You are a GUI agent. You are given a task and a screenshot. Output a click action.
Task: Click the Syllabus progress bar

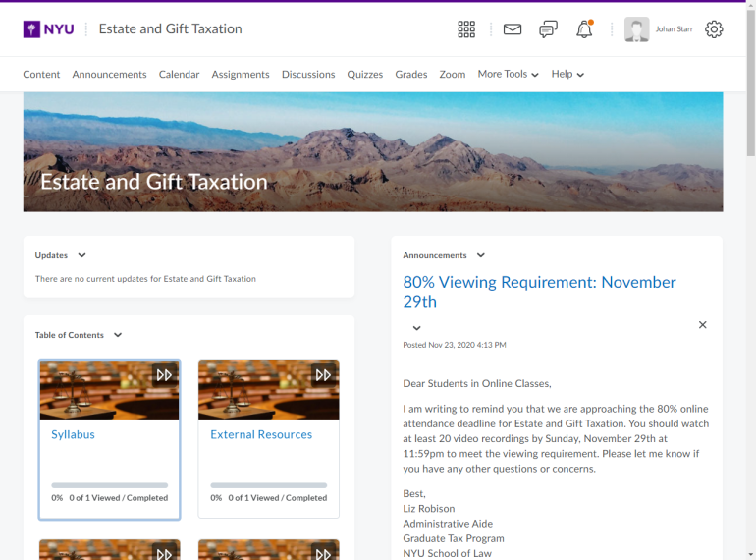[x=109, y=485]
